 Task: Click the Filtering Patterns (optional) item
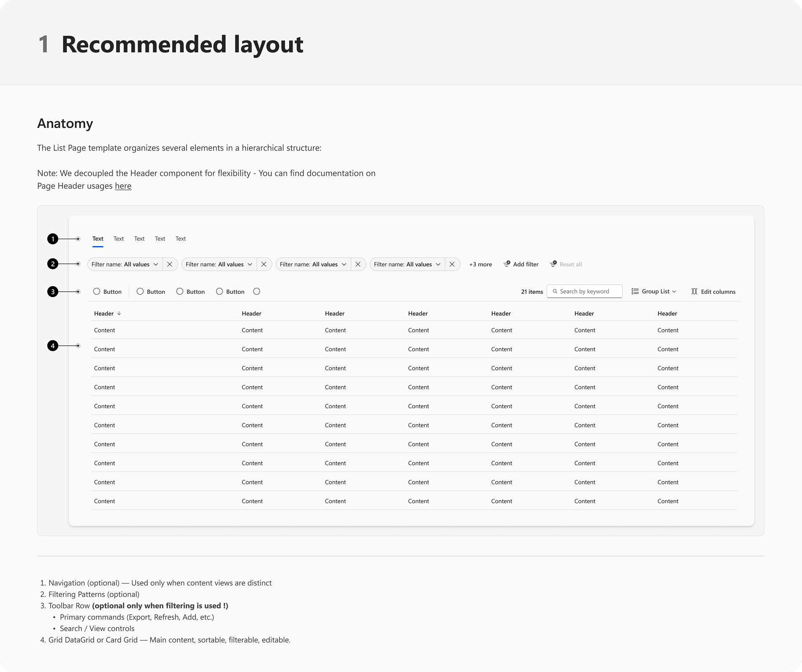point(94,594)
